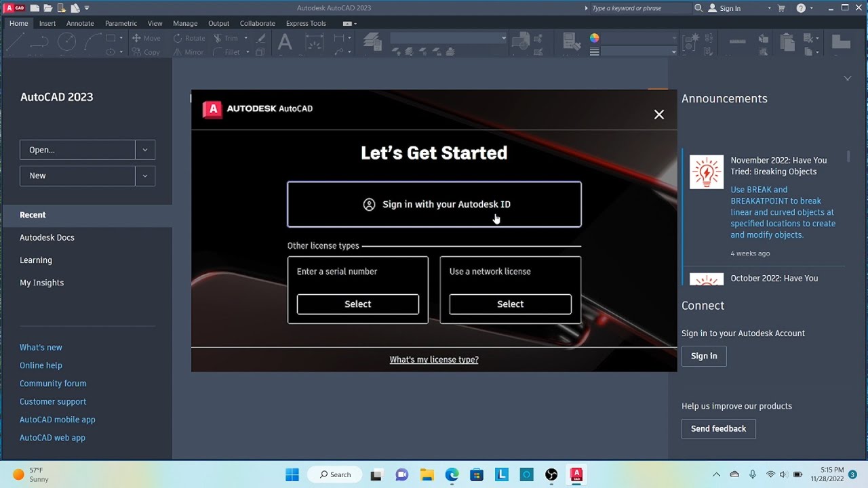Expand the Quick Access Toolbar customize arrow
This screenshot has height=488, width=868.
pos(87,8)
